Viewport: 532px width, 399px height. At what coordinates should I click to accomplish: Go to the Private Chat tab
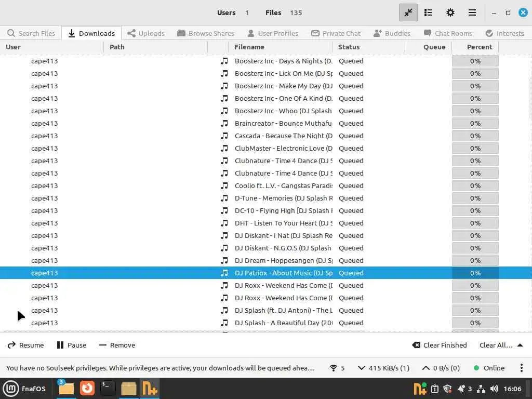pyautogui.click(x=336, y=33)
